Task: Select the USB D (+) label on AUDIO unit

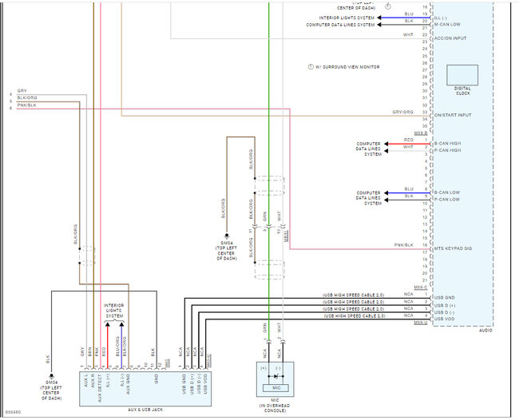Action: 445,306
